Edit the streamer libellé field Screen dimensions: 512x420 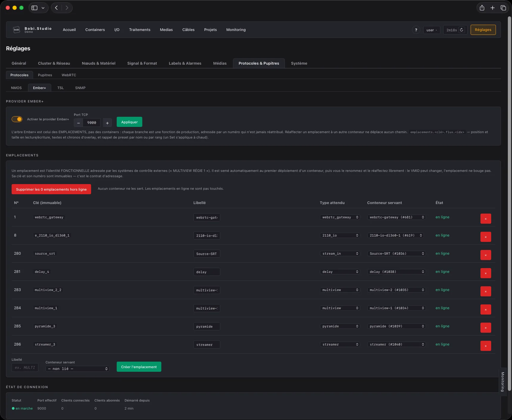point(207,345)
